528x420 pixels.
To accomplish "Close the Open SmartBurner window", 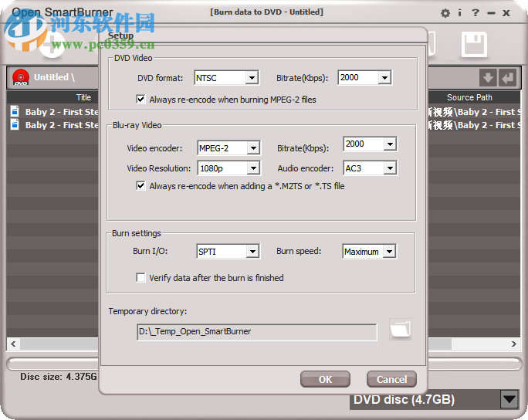I will [506, 13].
